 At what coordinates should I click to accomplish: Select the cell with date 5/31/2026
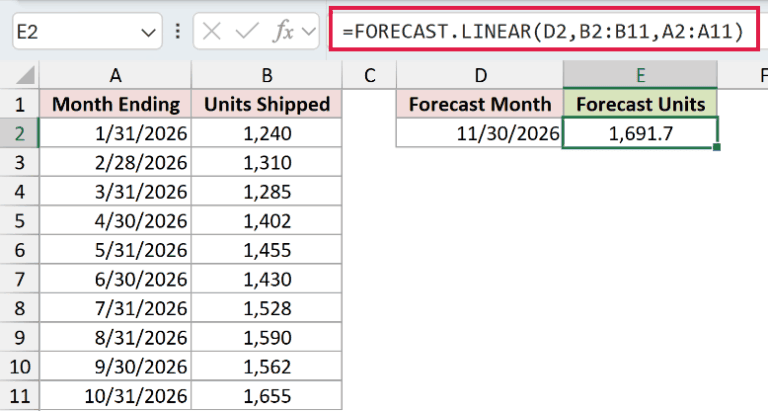pos(115,250)
